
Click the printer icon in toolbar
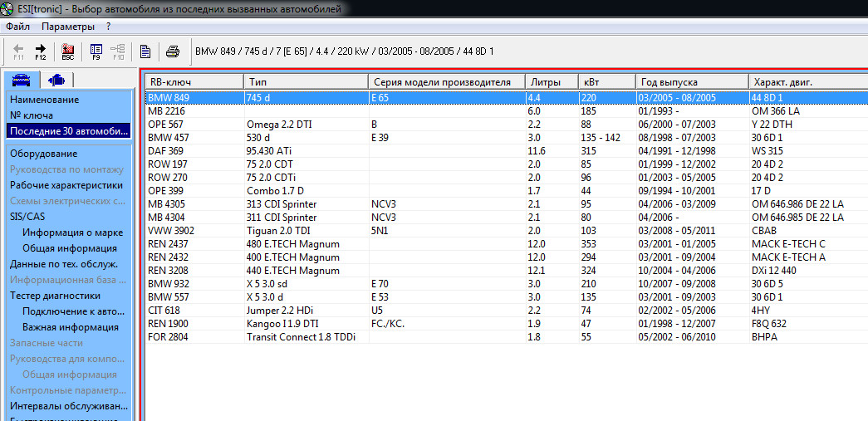click(x=172, y=51)
